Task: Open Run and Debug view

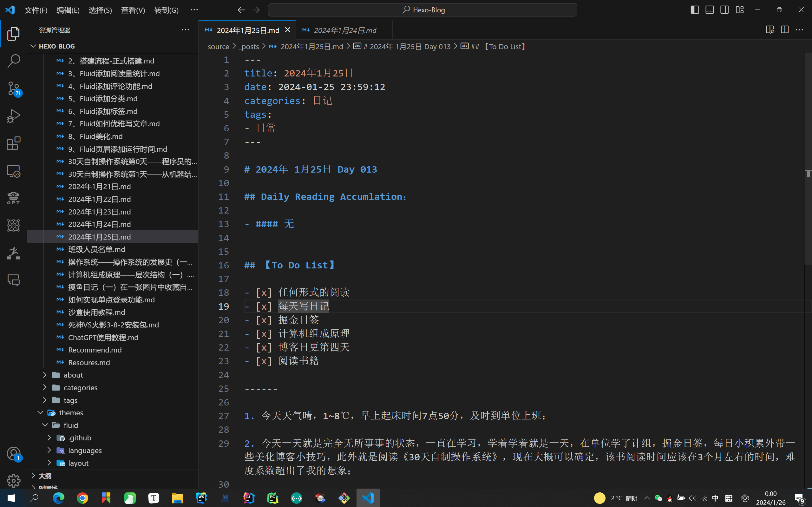Action: pyautogui.click(x=13, y=116)
